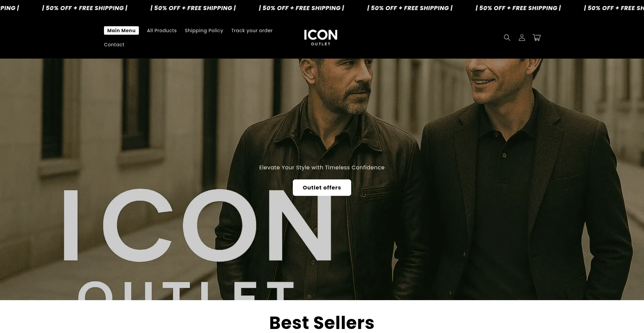Open the search magnifier icon
This screenshot has width=644, height=333.
507,38
